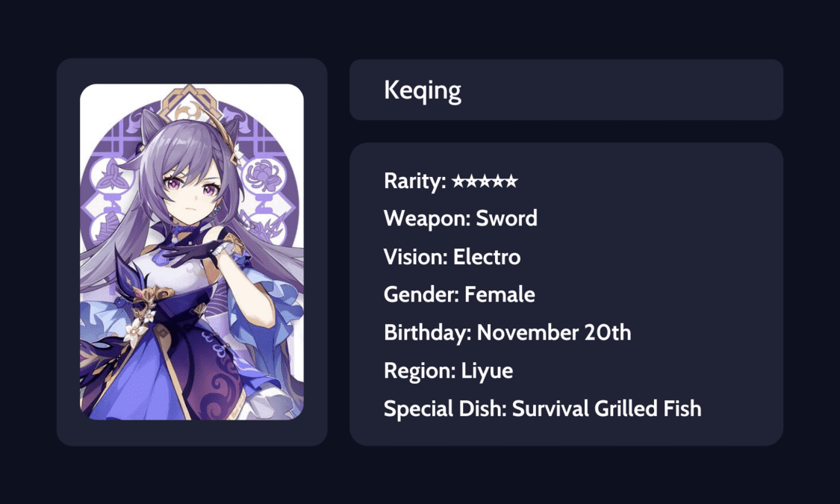
Task: Click the cat-ear hair bun on the left
Action: click(152, 128)
